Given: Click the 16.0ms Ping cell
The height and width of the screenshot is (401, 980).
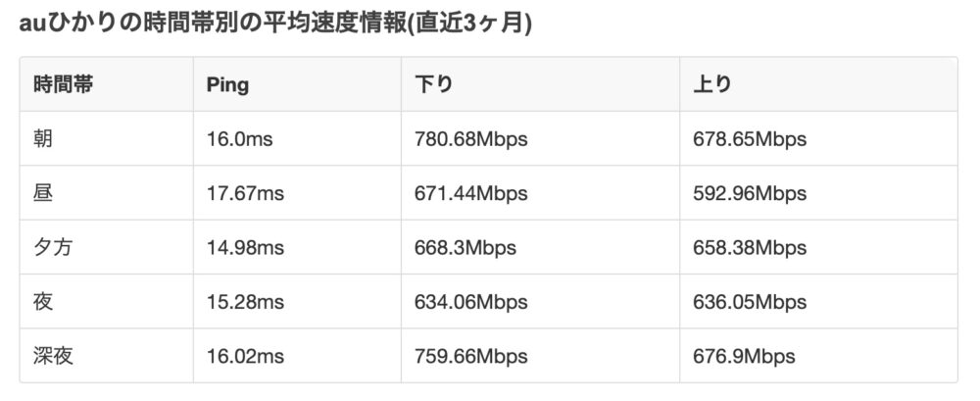Looking at the screenshot, I should click(239, 139).
